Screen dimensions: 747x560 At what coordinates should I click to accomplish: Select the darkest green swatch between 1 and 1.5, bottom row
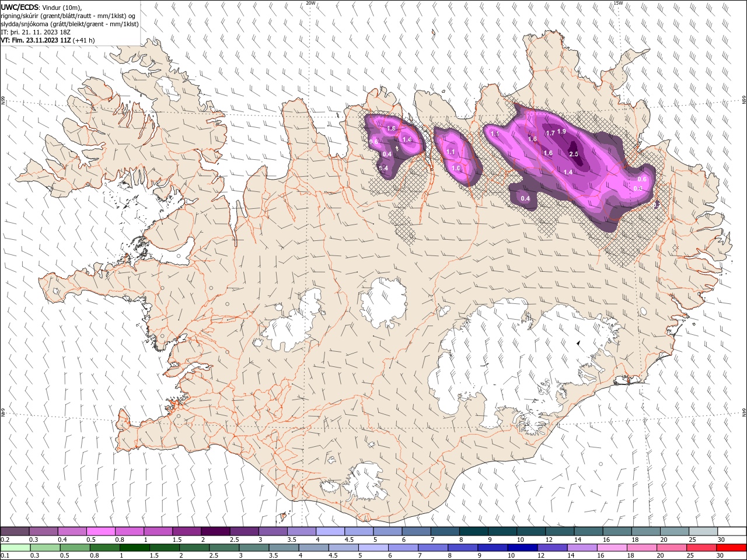134,548
